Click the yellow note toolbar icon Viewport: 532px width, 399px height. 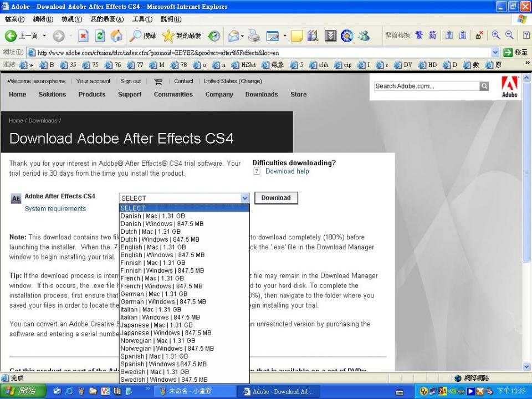297,35
